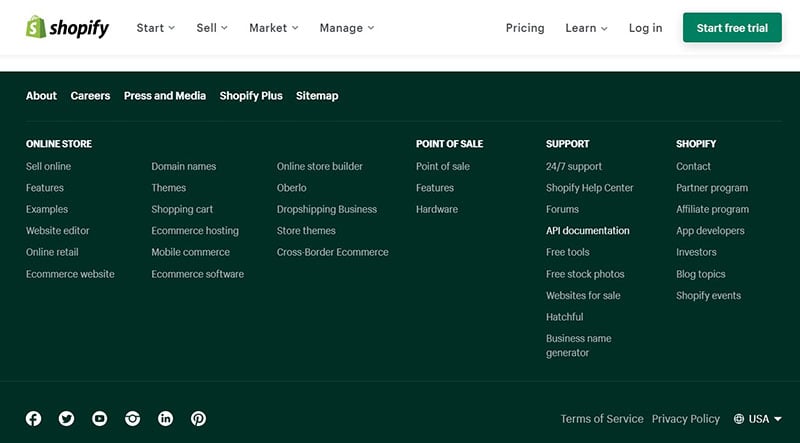Click the Shopify logo in header

pos(67,27)
